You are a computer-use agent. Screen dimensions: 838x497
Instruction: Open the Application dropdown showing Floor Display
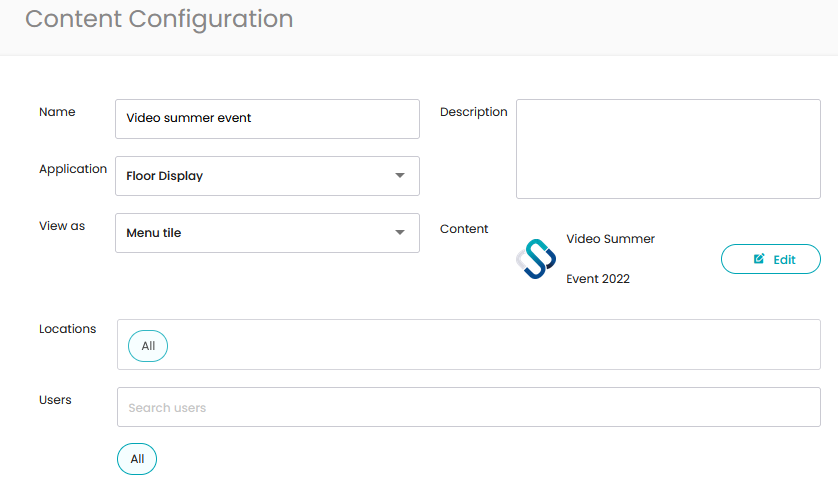[x=267, y=176]
